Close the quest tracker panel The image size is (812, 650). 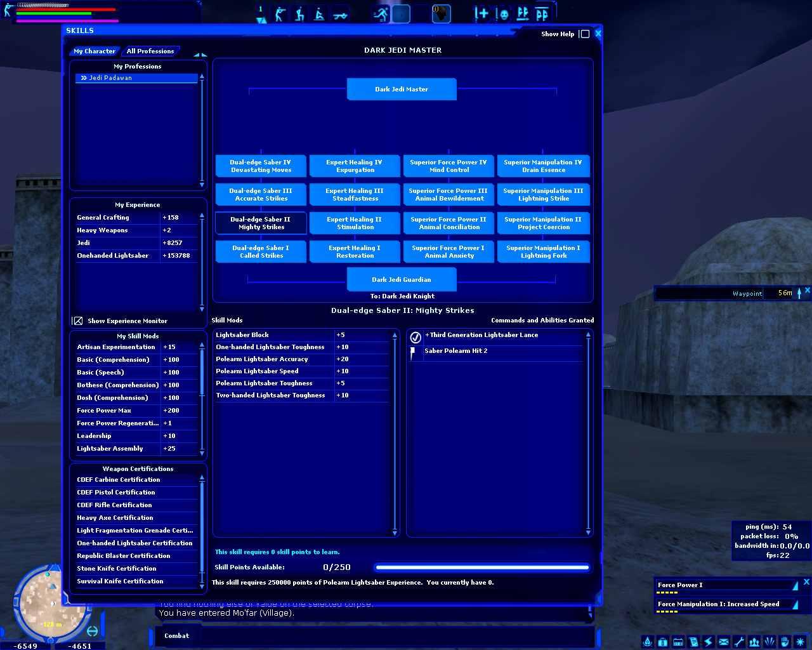point(807,581)
